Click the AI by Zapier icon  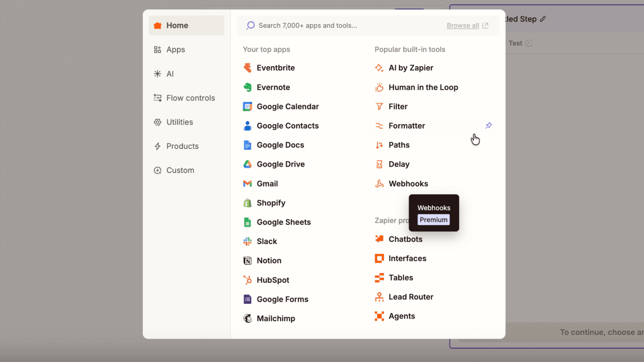(x=379, y=68)
